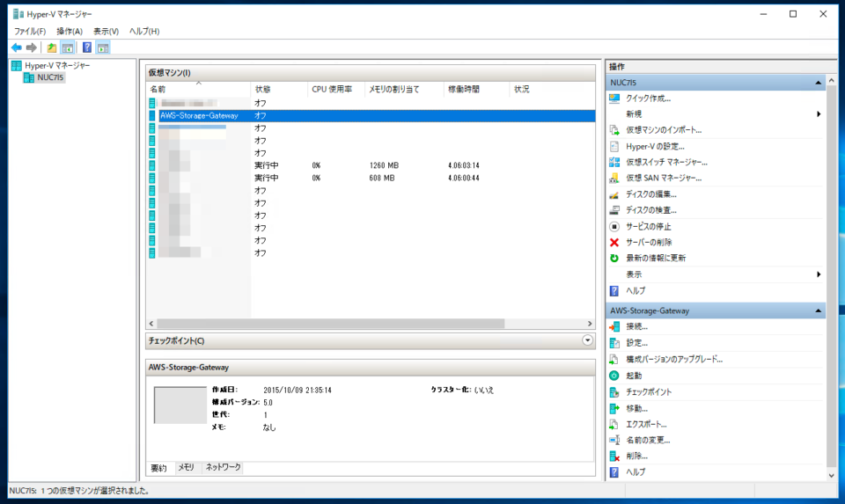This screenshot has height=504, width=845.
Task: Click the チェックポイント action icon
Action: click(x=614, y=392)
